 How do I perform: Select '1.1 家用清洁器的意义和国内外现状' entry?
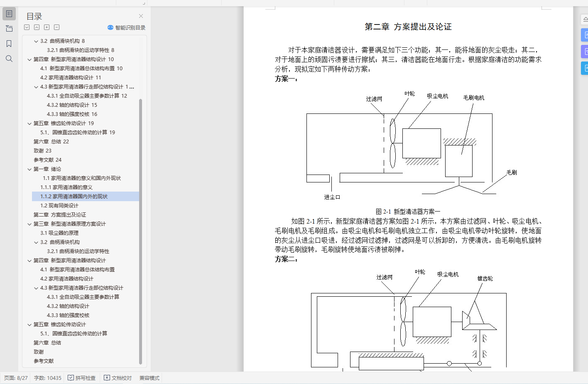tap(82, 178)
